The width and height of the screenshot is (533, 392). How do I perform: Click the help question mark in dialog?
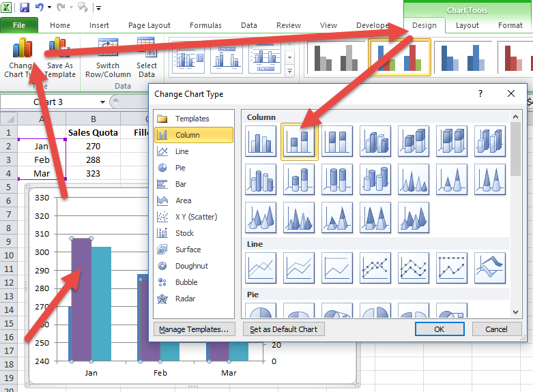point(480,94)
